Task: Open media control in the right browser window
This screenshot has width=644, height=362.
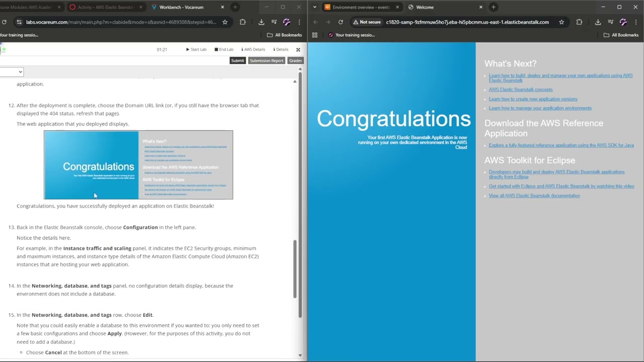Action: coord(611,22)
